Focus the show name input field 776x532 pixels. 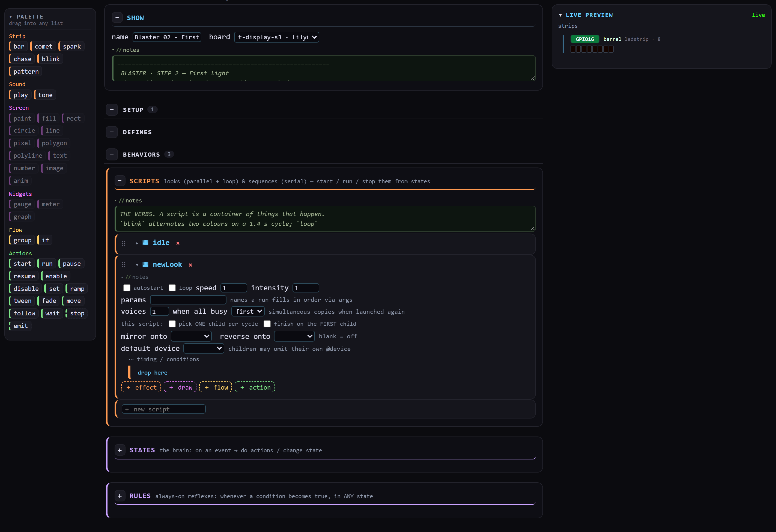[167, 37]
